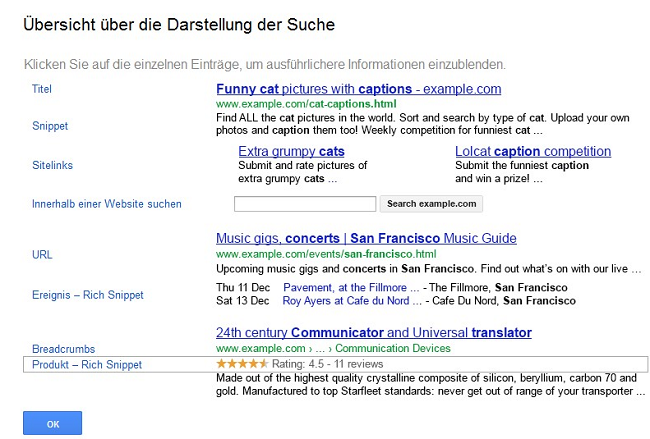Click '24th century Communicator' result title
Viewport: 650px width, 439px height.
pos(374,332)
